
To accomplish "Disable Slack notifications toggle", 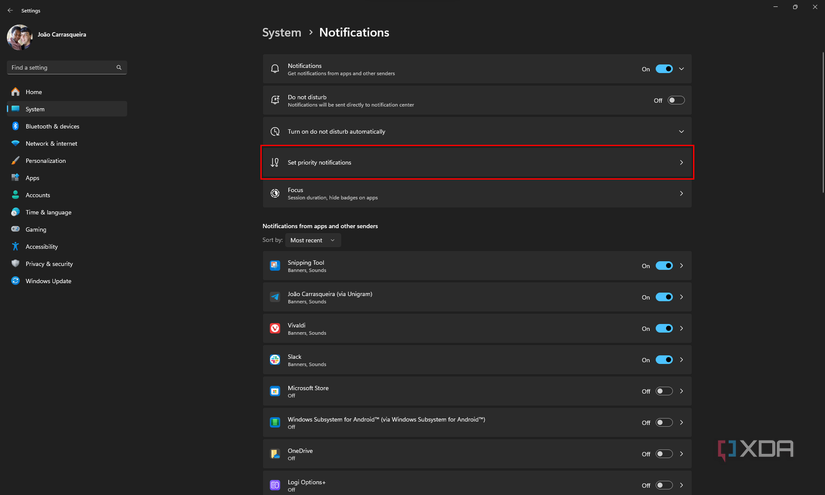I will pyautogui.click(x=664, y=360).
